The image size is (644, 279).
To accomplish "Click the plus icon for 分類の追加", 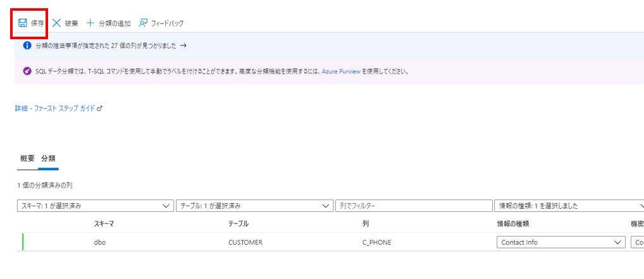I will [90, 23].
